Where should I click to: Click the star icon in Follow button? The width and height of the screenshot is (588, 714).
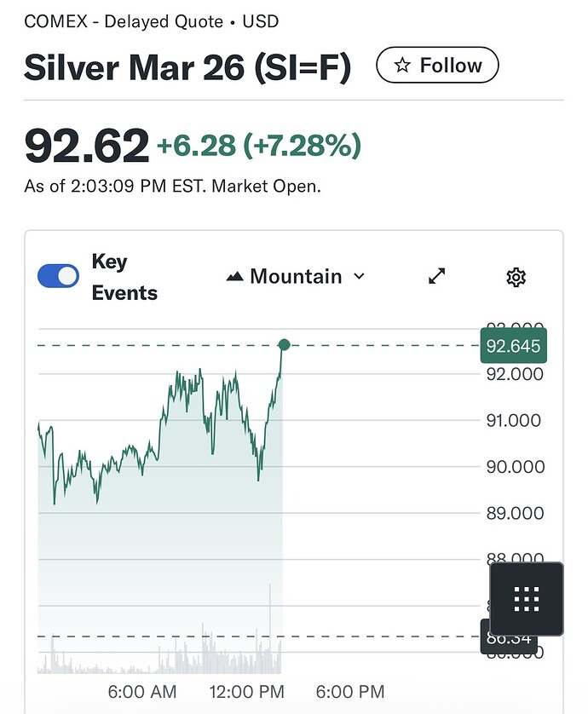(x=402, y=66)
